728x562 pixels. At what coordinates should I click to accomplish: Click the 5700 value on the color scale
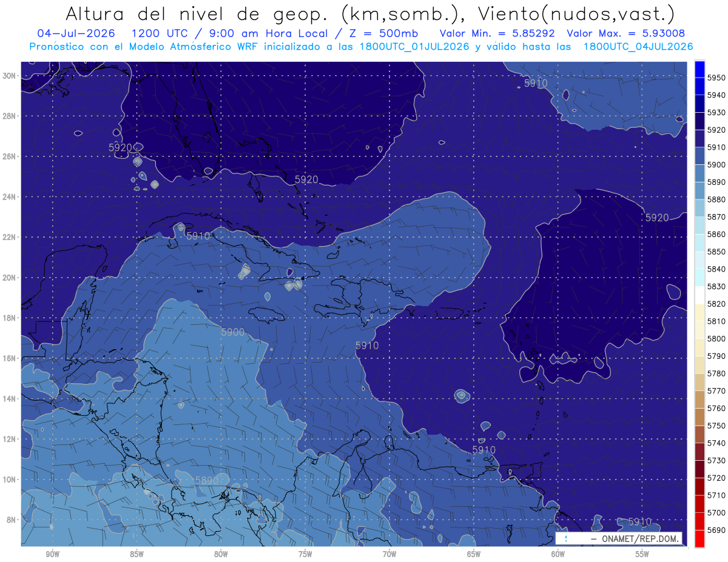[716, 512]
